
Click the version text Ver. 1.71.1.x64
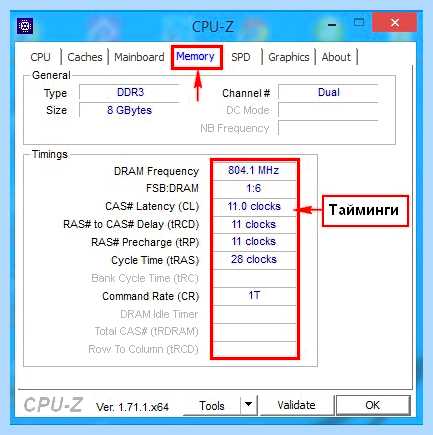[x=132, y=407]
